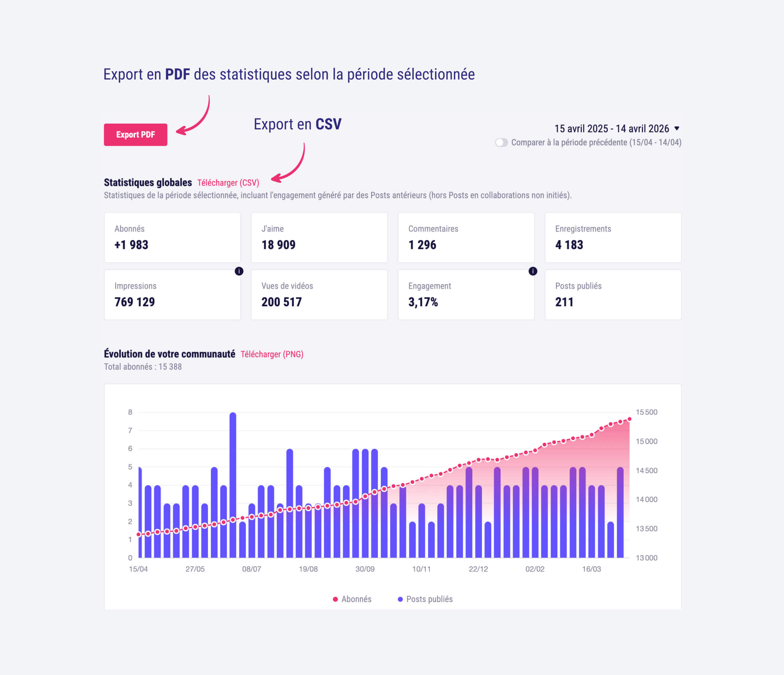Select the Commentaires 1 296 card

coord(466,237)
